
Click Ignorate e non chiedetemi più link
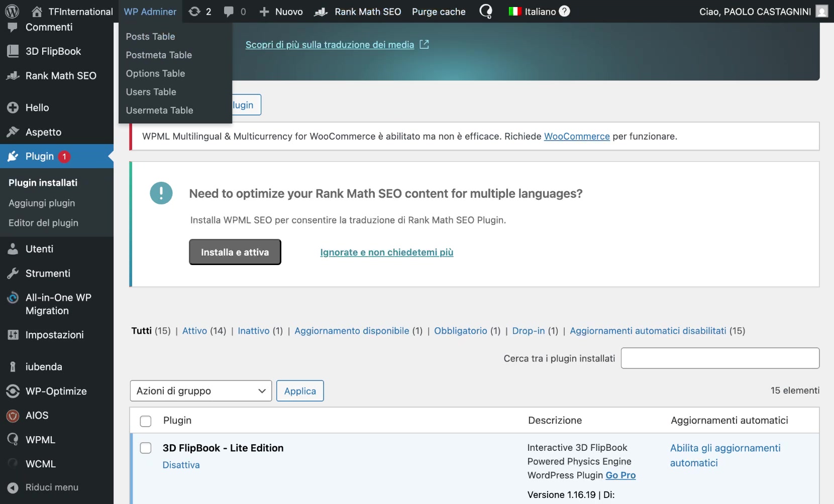[386, 253]
